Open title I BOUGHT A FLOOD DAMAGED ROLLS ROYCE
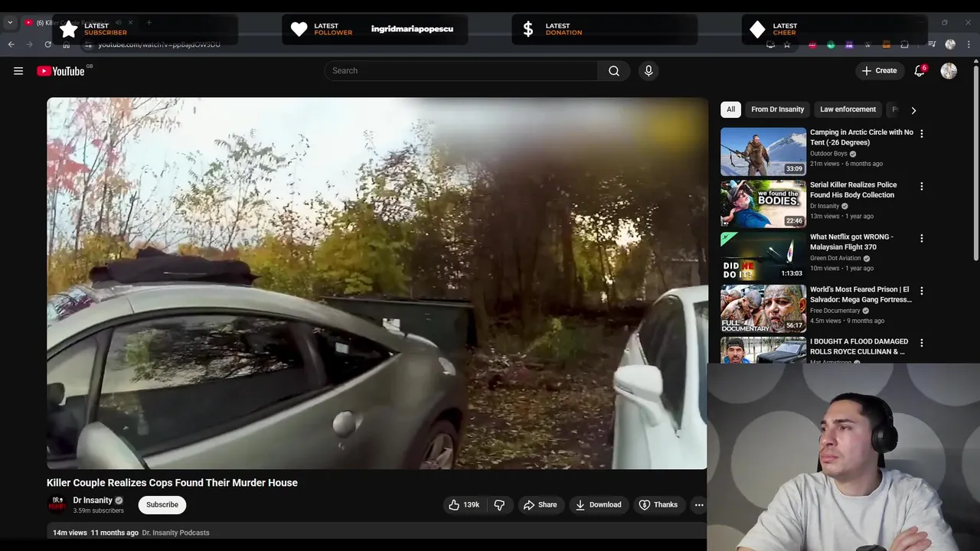The width and height of the screenshot is (980, 551). pos(859,347)
